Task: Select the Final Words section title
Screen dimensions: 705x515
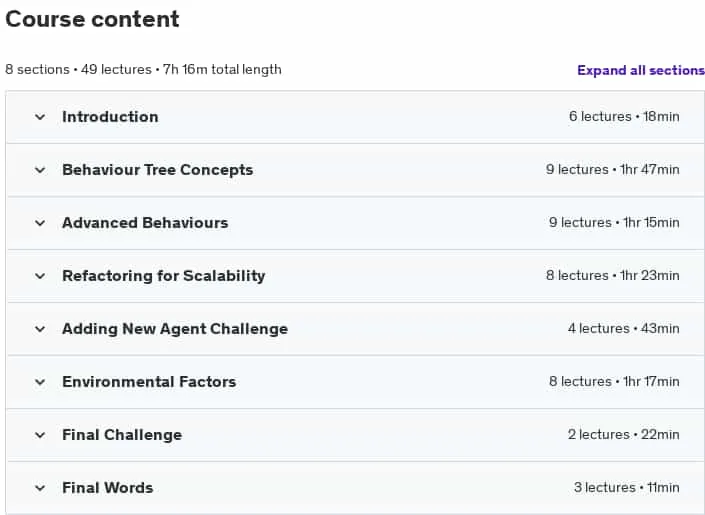Action: coord(107,488)
